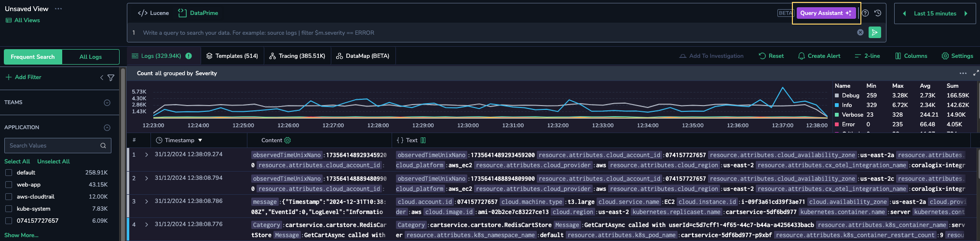Expand log row 1
The image size is (980, 241).
click(147, 155)
